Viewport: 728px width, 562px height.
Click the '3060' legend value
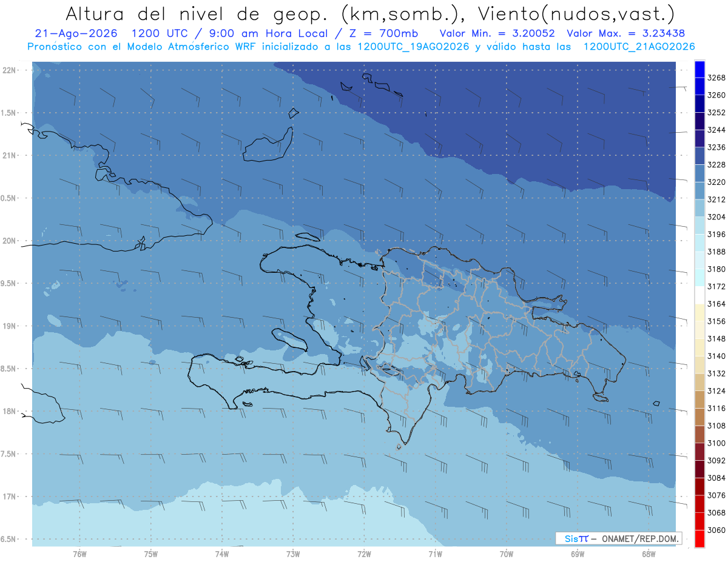tap(716, 530)
